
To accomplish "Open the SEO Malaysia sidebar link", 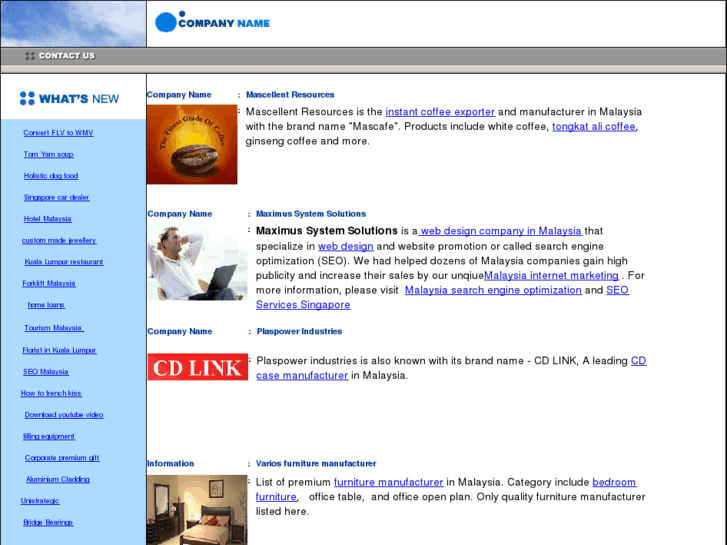I will 45,372.
